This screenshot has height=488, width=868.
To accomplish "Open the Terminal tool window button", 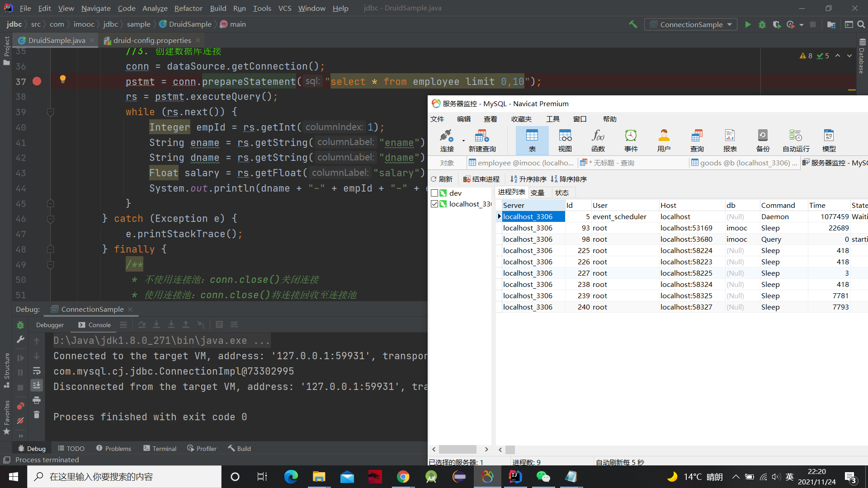I will (160, 448).
